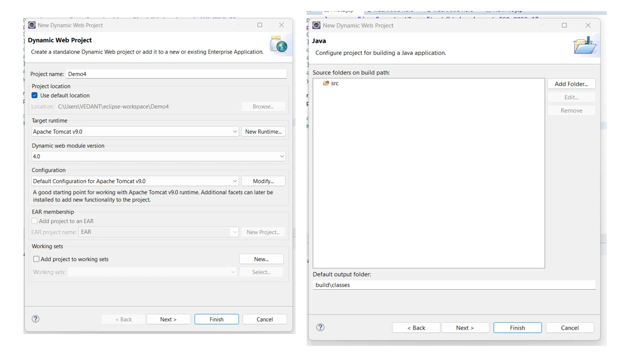Click the Project name text field

click(176, 74)
